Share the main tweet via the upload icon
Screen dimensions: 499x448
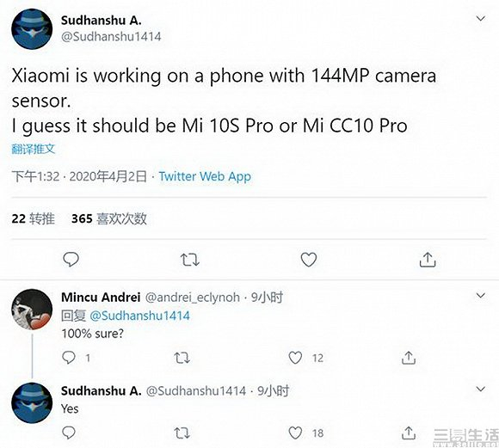click(x=428, y=260)
